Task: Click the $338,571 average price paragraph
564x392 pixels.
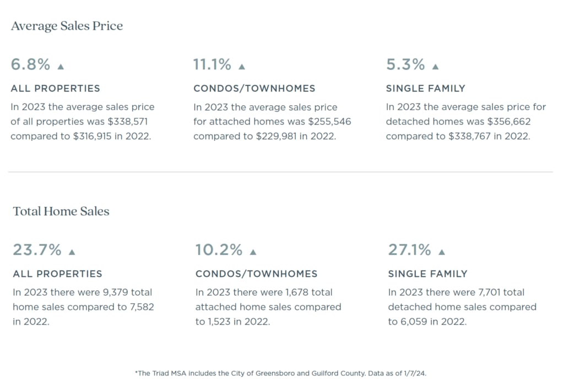Action: 83,122
